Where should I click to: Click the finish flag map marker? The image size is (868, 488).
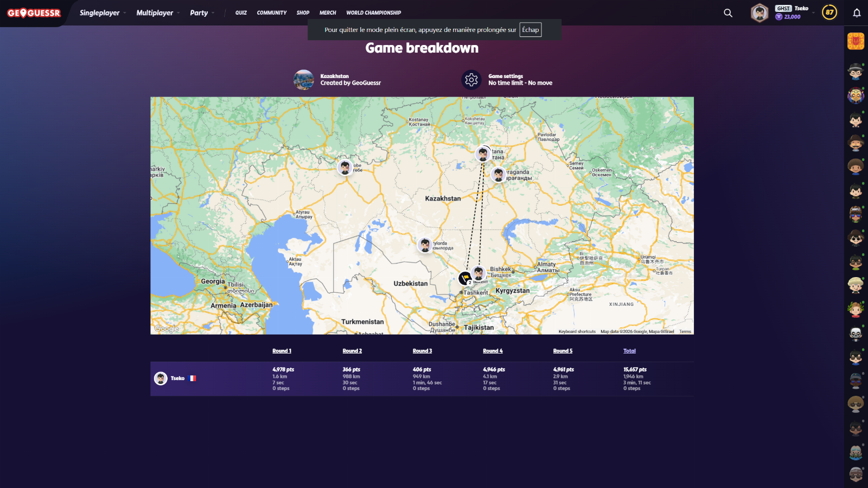[x=464, y=278]
